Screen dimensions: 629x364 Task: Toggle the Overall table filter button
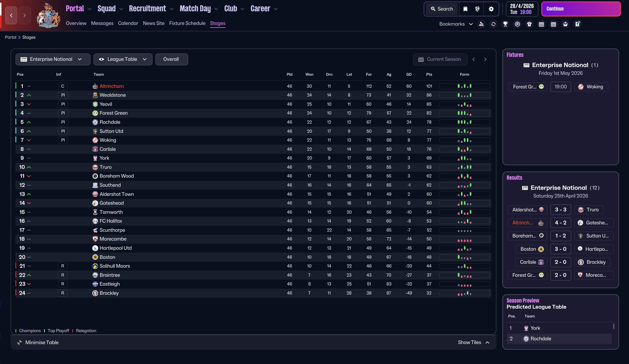tap(171, 59)
